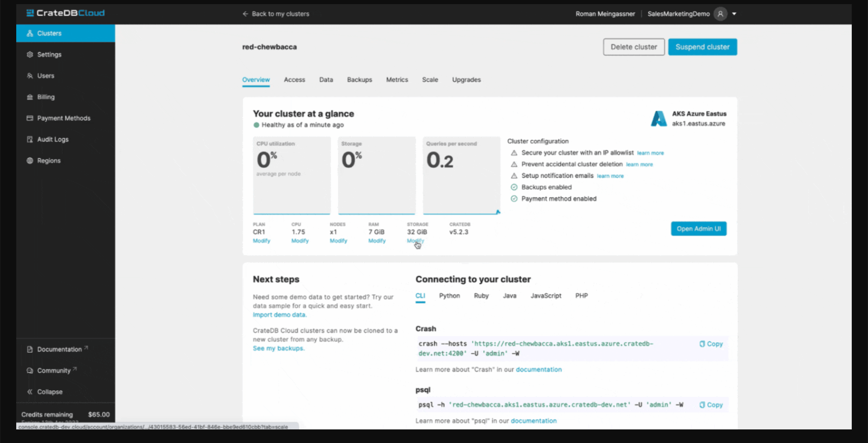The image size is (868, 443).
Task: Switch to the Scale tab
Action: click(430, 80)
